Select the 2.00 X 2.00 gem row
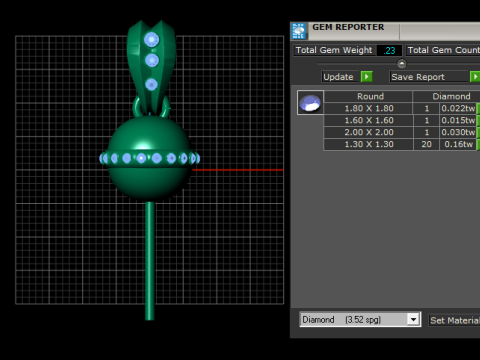 (x=401, y=132)
